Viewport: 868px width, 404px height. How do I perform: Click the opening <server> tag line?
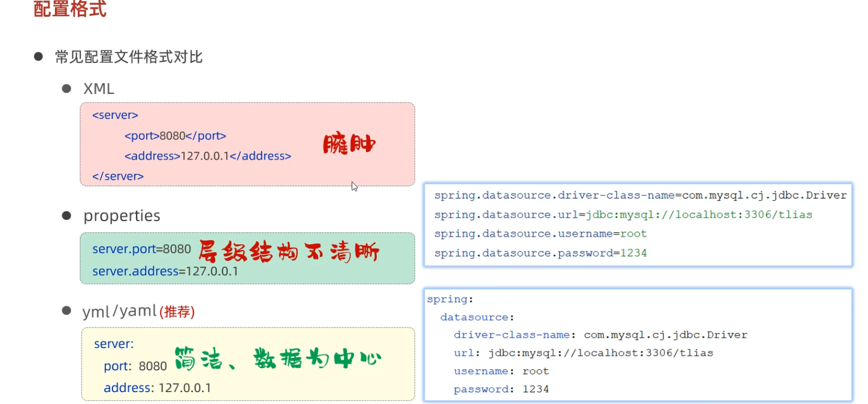[115, 115]
